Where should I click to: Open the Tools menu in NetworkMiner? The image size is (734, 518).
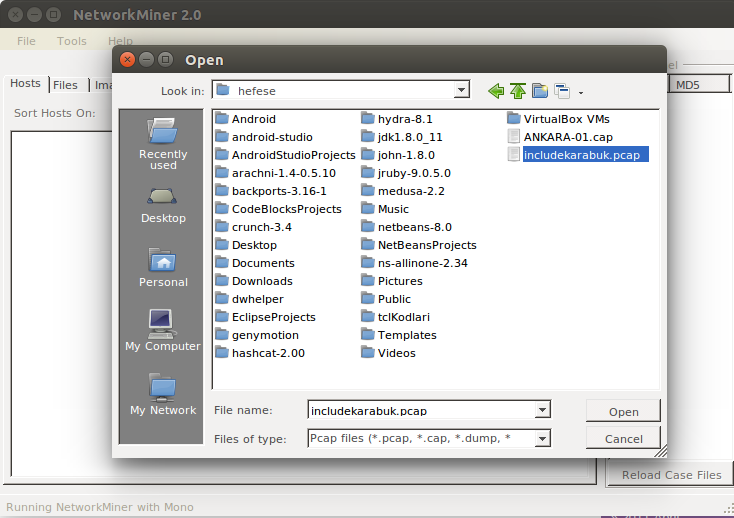pos(72,41)
